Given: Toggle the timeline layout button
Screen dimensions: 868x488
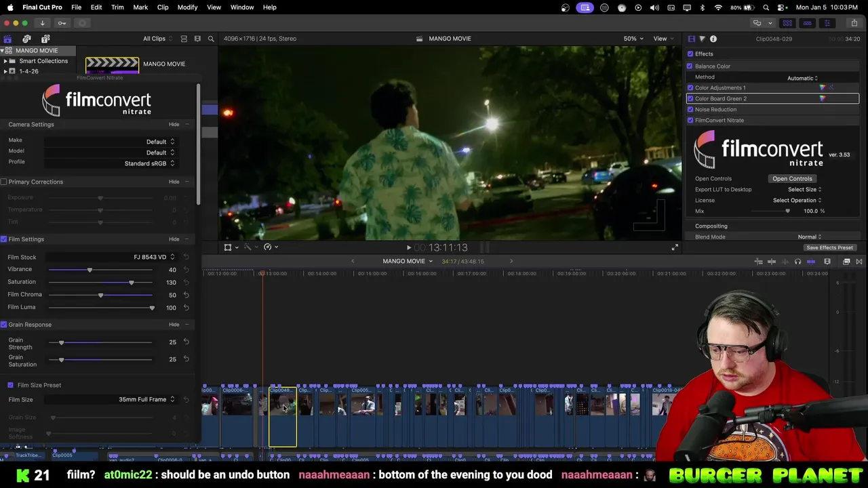Looking at the screenshot, I should click(x=807, y=23).
